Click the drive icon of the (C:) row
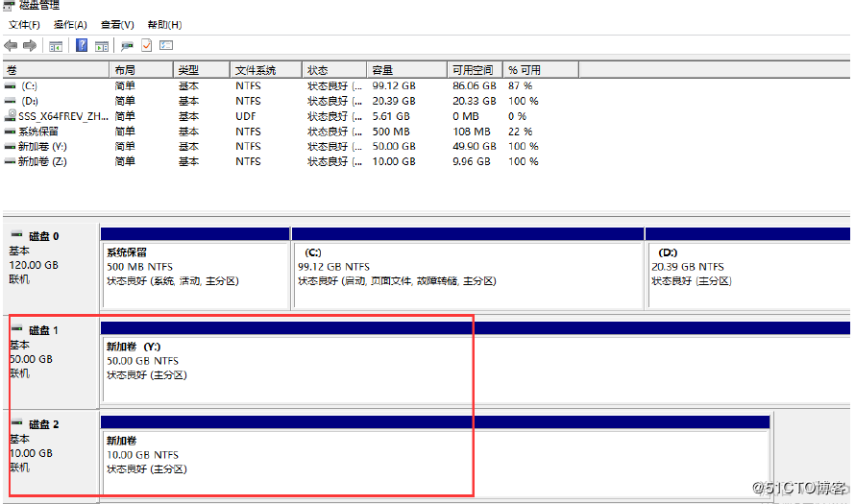Viewport: 855px width, 504px height. 10,86
